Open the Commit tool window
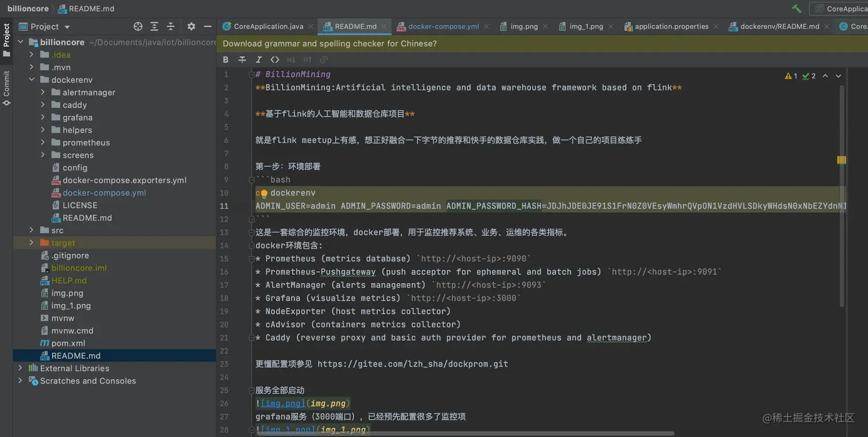 (x=6, y=88)
